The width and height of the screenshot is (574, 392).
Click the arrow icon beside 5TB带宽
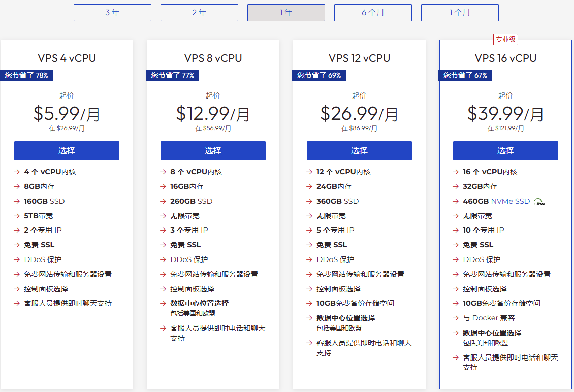(x=17, y=216)
